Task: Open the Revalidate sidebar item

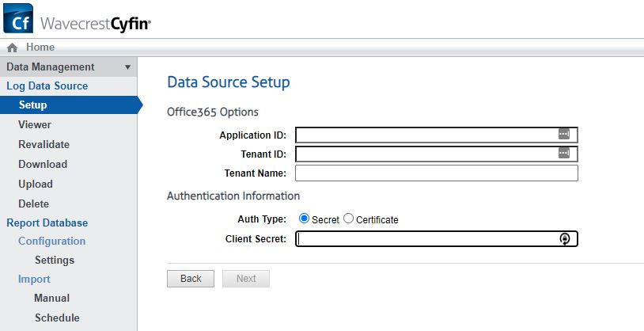Action: (44, 144)
